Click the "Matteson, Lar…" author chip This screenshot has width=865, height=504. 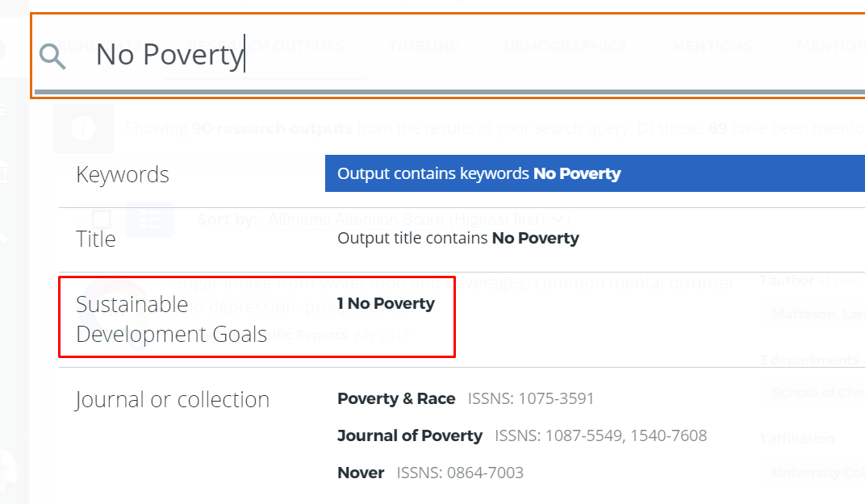[815, 313]
